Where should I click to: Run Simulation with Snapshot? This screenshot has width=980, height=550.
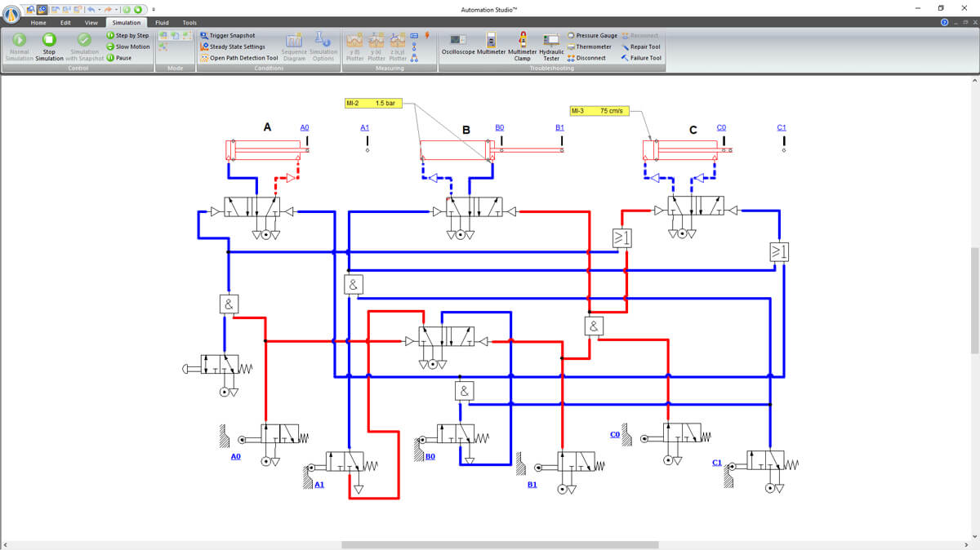[84, 47]
